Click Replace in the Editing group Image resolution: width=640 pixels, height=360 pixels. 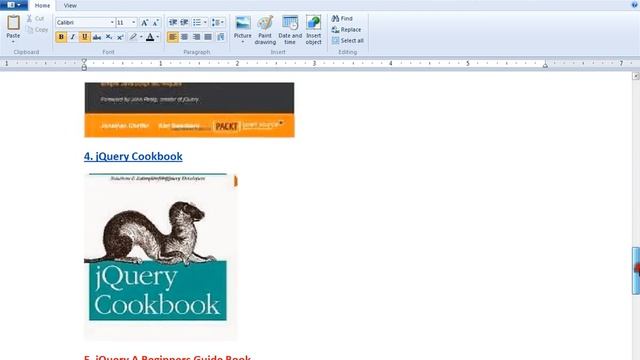347,29
